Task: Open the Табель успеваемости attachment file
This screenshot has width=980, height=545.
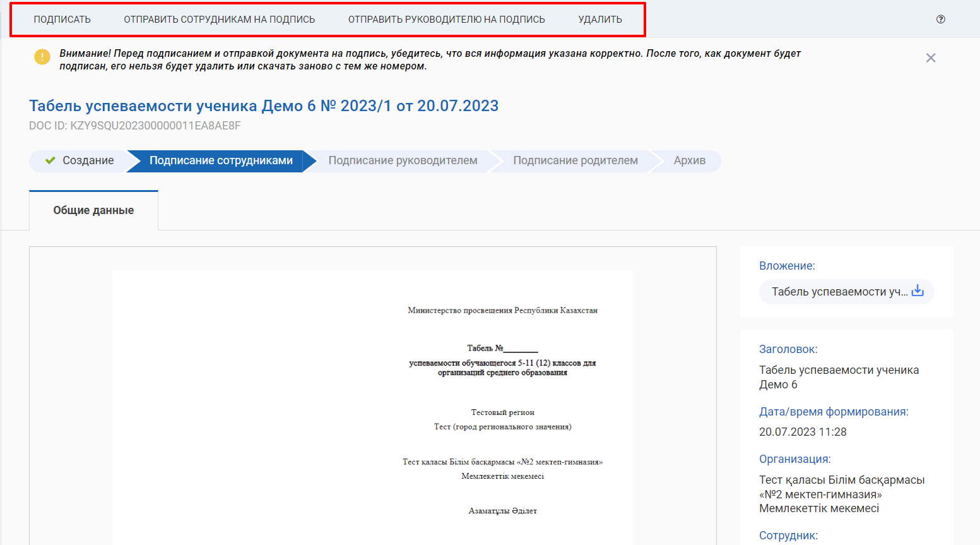Action: (839, 292)
